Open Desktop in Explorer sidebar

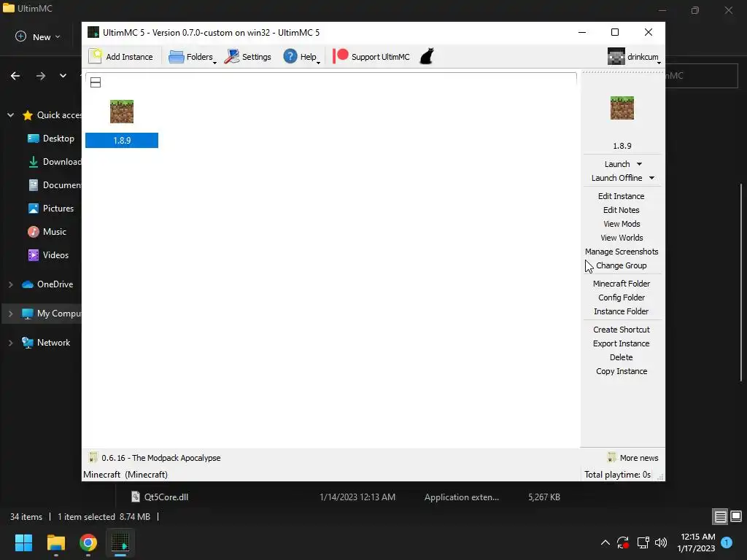pyautogui.click(x=51, y=138)
